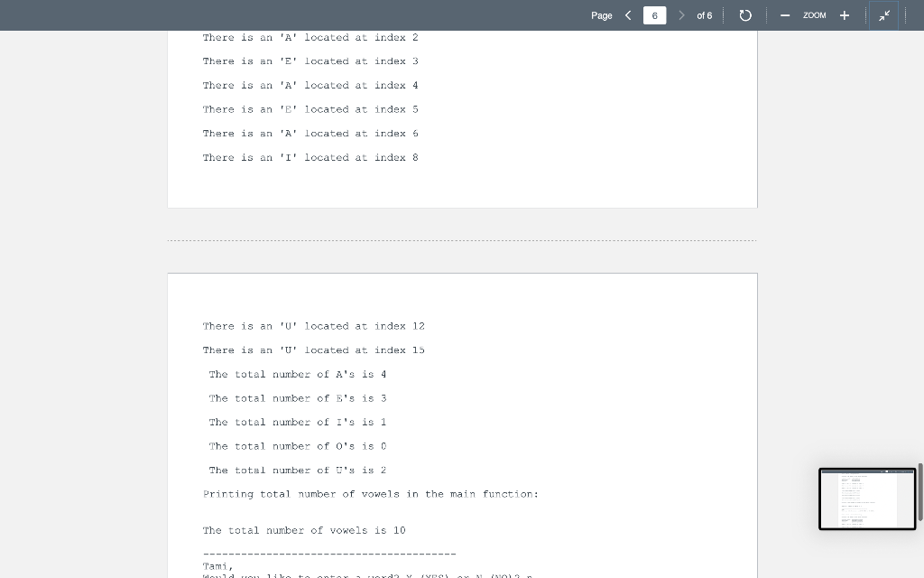This screenshot has height=578, width=924.
Task: Click 'The total number of U's is 2'
Action: [298, 471]
